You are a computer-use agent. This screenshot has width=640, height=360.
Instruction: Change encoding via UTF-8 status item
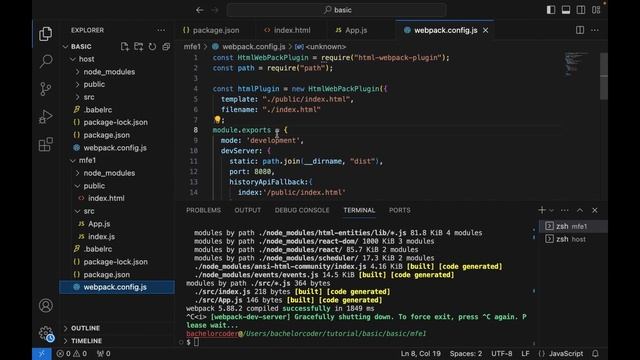(x=502, y=353)
